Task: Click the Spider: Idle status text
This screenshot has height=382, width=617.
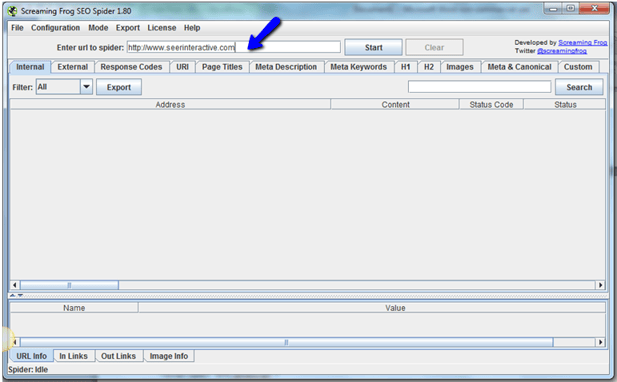Action: 28,370
